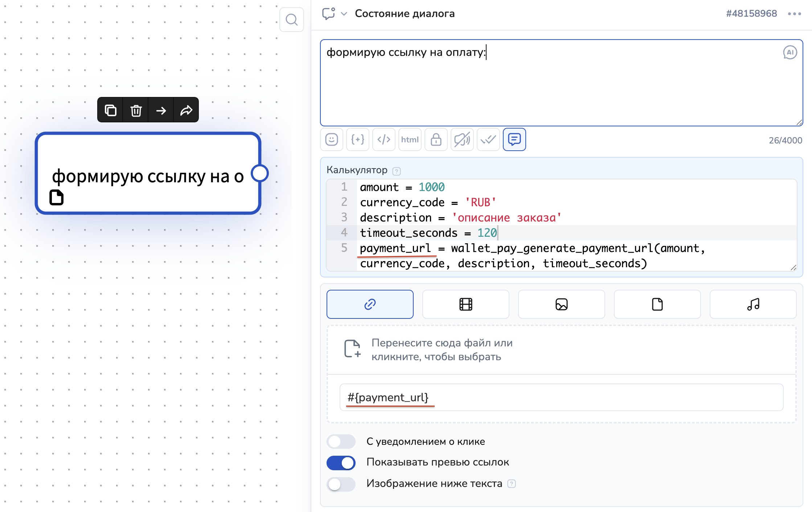The height and width of the screenshot is (512, 812).
Task: Switch to the video attachment tab
Action: pyautogui.click(x=466, y=304)
